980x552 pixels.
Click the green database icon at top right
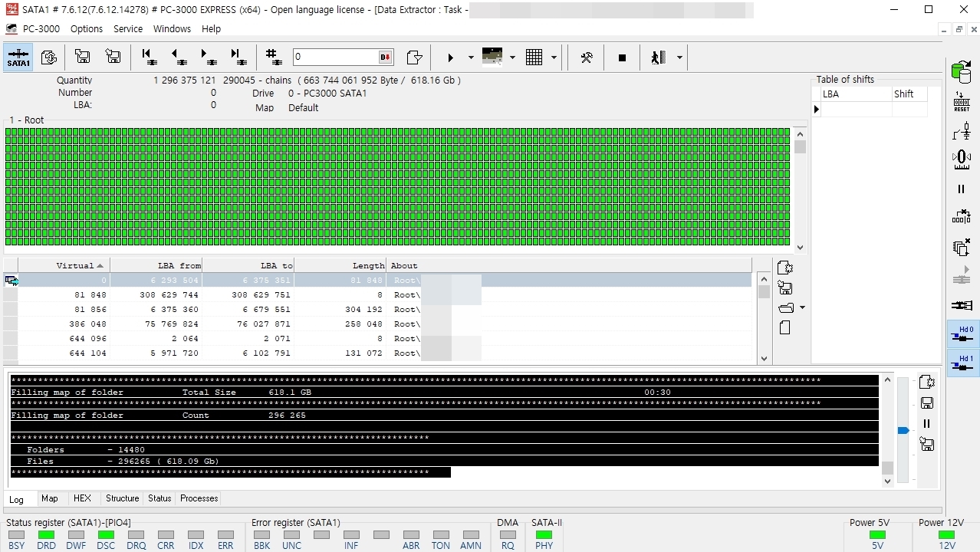[x=961, y=72]
